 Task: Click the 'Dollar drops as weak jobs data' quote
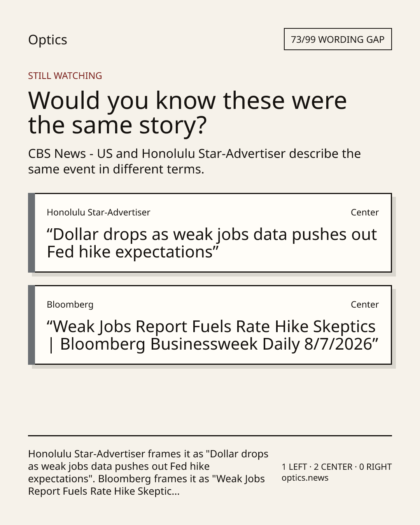pyautogui.click(x=212, y=243)
